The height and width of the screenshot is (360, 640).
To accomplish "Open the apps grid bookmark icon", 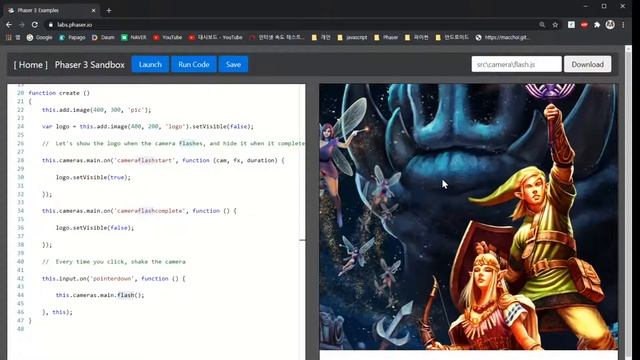I will pos(8,38).
